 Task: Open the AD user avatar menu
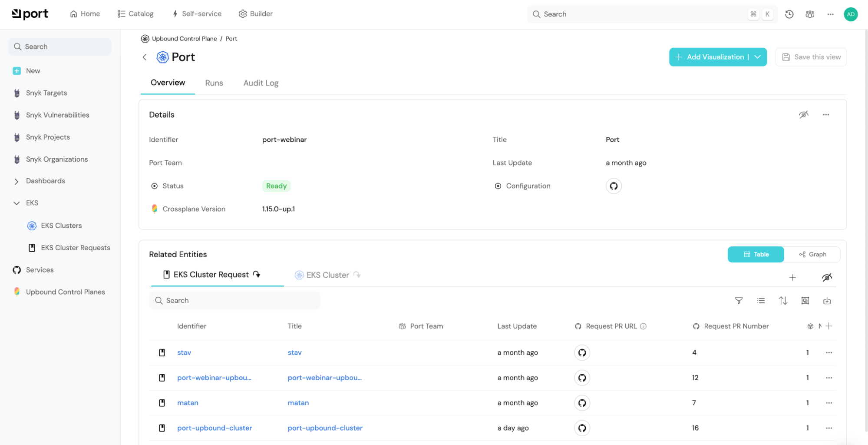click(x=851, y=14)
